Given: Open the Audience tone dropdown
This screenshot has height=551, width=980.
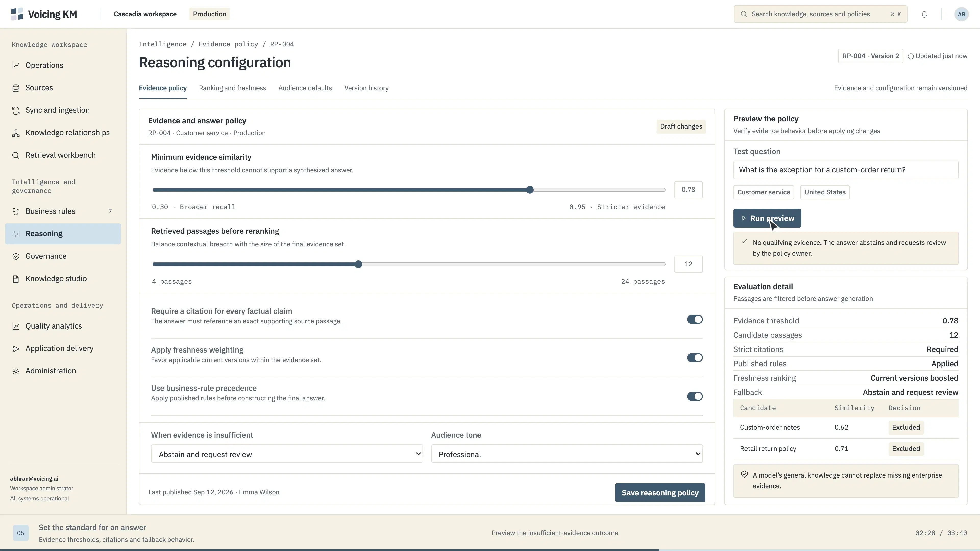Looking at the screenshot, I should coord(567,454).
